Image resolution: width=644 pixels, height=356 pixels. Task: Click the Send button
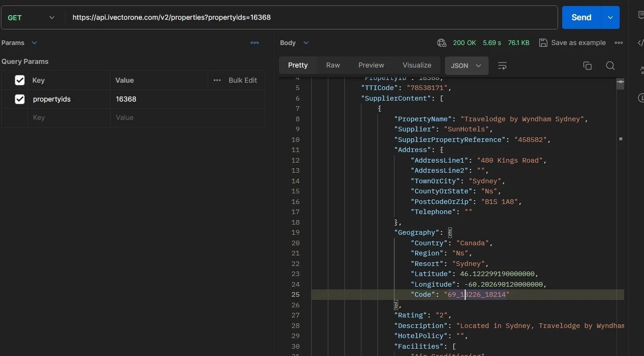tap(581, 17)
